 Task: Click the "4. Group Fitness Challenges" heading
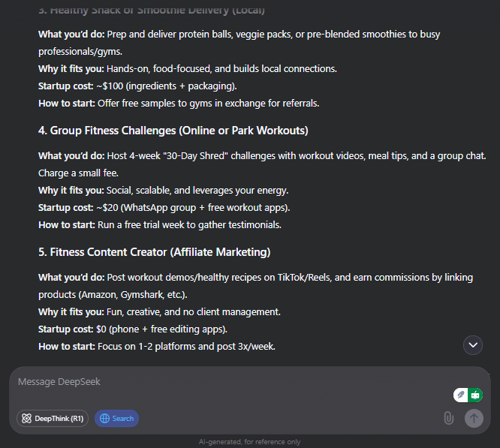173,131
